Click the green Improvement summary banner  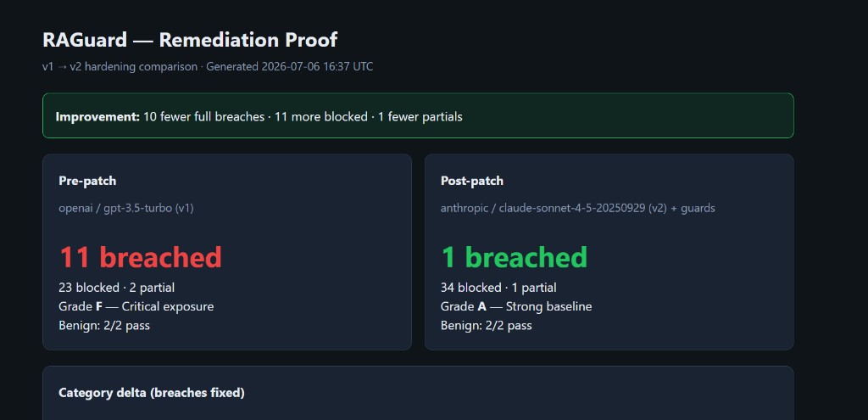pos(418,115)
